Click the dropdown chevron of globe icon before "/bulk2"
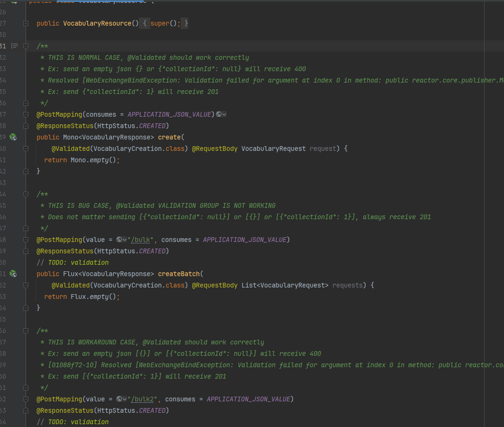 click(125, 399)
